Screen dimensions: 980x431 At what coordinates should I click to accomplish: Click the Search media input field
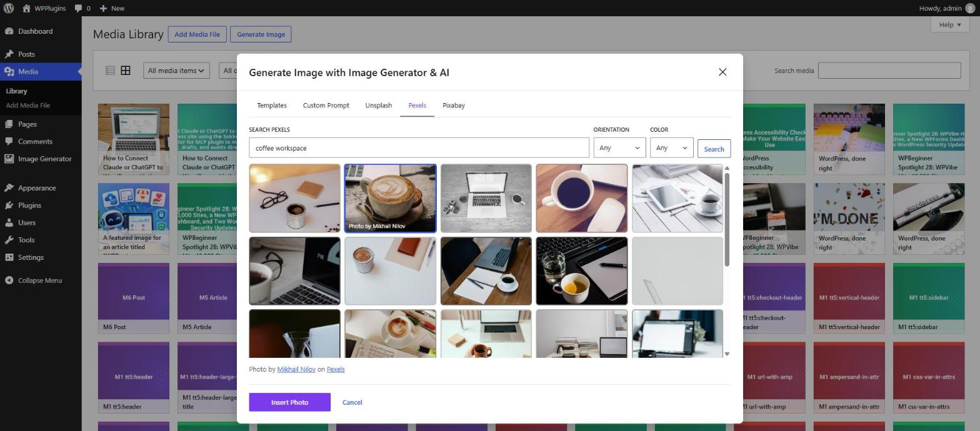pyautogui.click(x=889, y=71)
